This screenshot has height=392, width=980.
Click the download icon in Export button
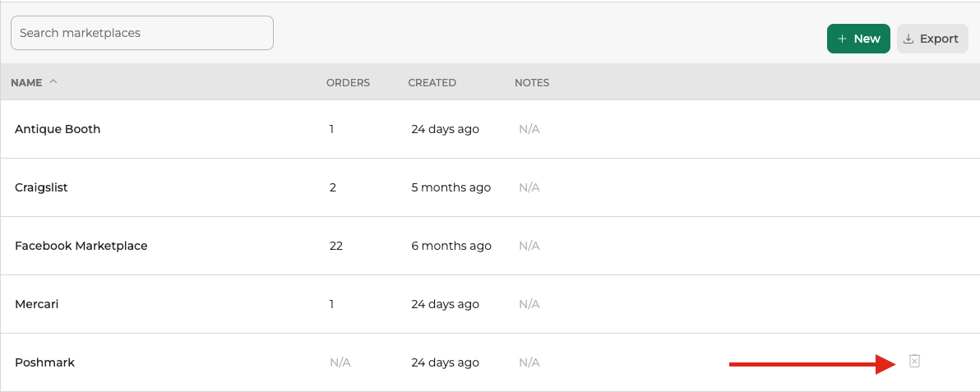tap(908, 39)
